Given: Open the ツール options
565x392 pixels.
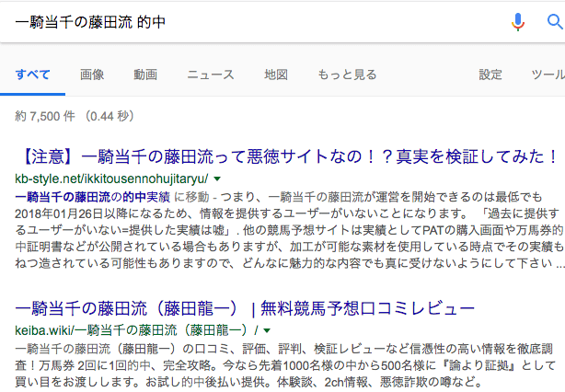Looking at the screenshot, I should [548, 75].
